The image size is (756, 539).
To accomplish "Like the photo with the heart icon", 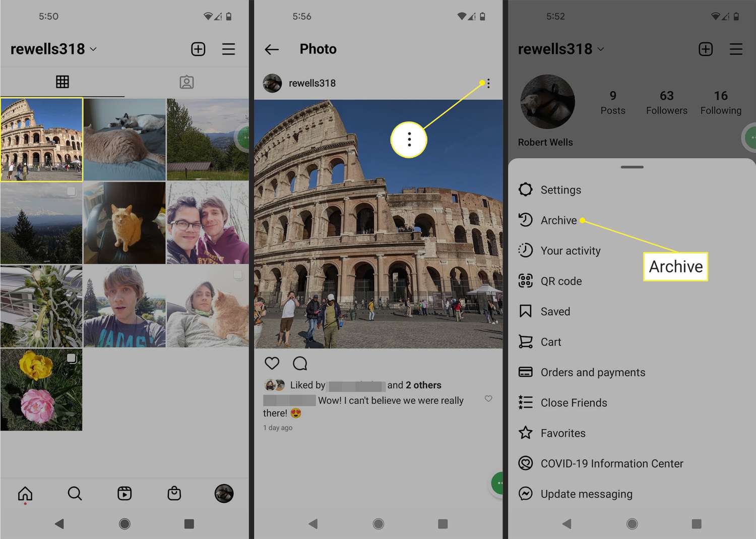I will pos(272,363).
